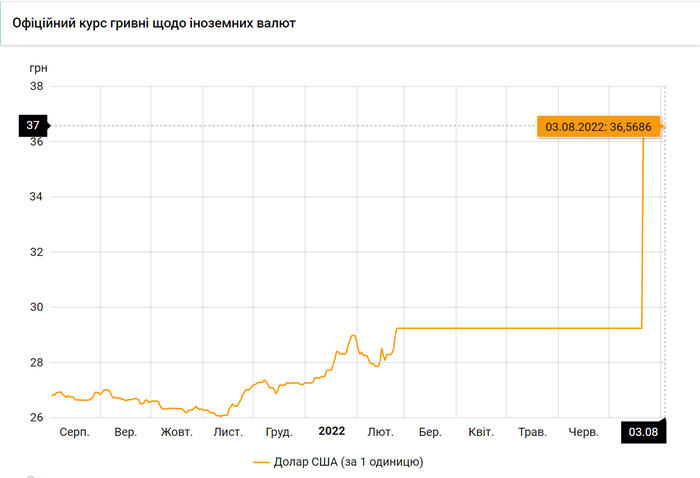Click the orange legend line swatch

pos(263,462)
